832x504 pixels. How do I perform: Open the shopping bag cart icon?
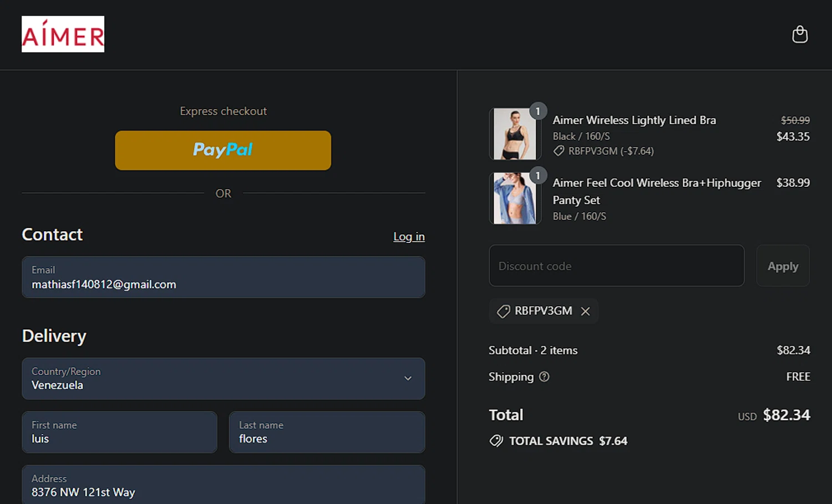pos(800,34)
